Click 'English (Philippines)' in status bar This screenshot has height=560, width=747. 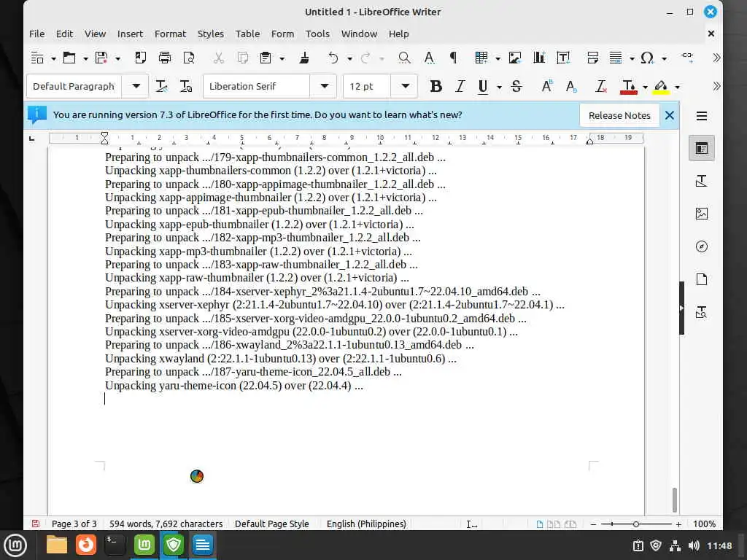[x=366, y=524]
